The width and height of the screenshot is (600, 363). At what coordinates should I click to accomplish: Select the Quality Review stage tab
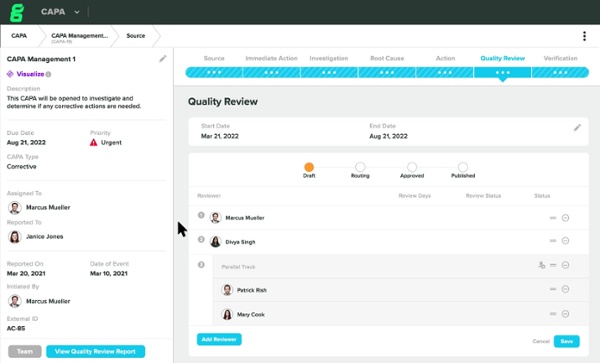point(502,58)
